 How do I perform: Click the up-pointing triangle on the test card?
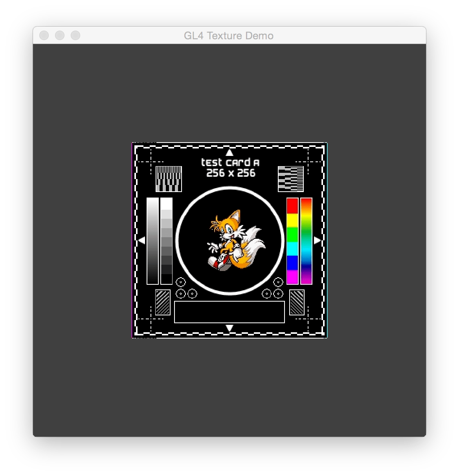[x=229, y=152]
